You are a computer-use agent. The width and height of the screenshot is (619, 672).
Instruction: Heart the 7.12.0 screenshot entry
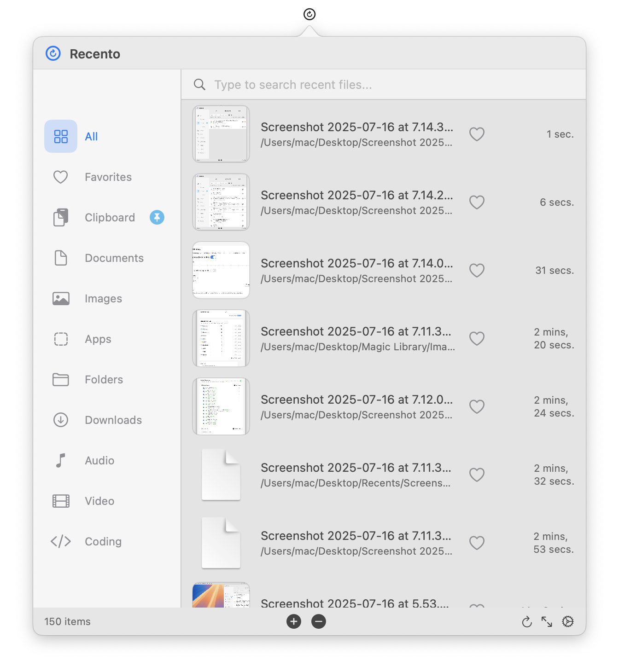tap(477, 406)
